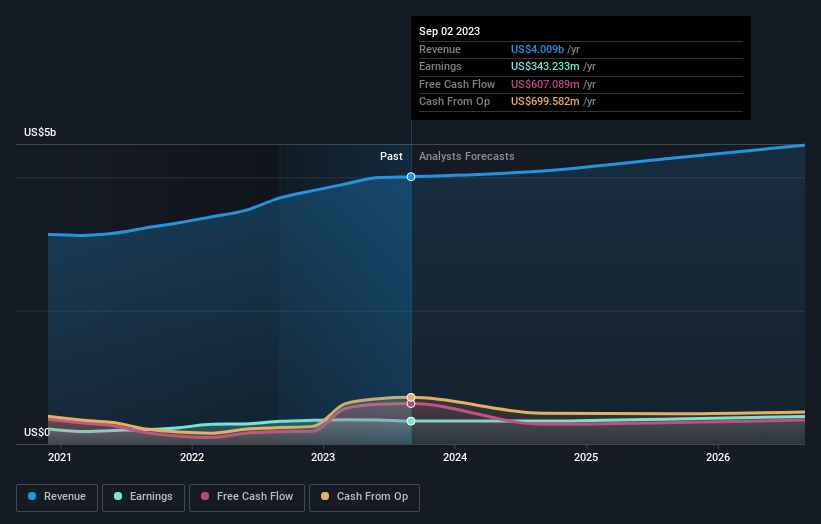
Task: Toggle the Earnings legend series
Action: click(x=143, y=497)
